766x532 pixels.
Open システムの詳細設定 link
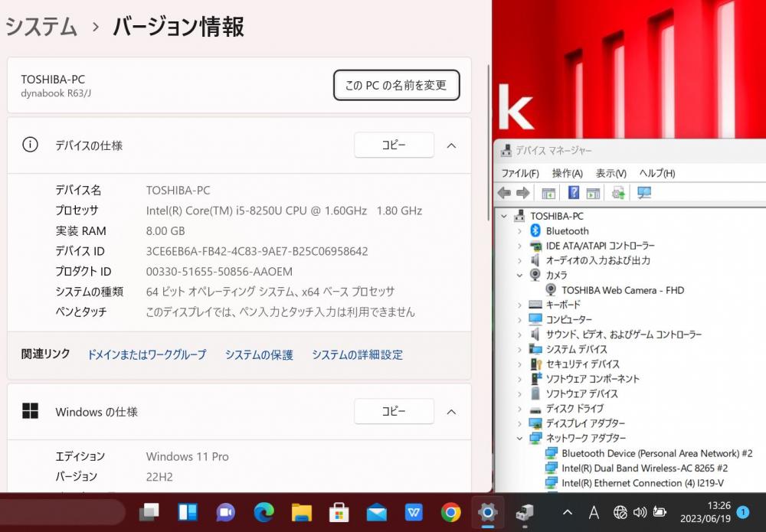(358, 355)
